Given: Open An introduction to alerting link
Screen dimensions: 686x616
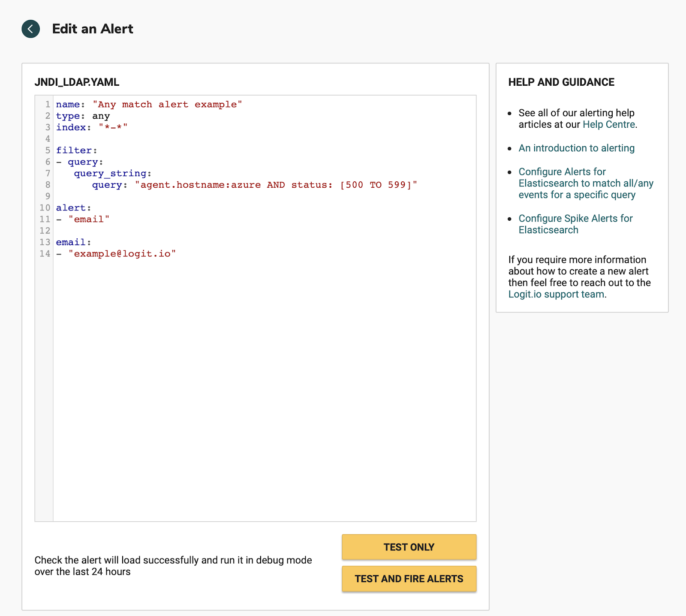Looking at the screenshot, I should click(x=576, y=148).
